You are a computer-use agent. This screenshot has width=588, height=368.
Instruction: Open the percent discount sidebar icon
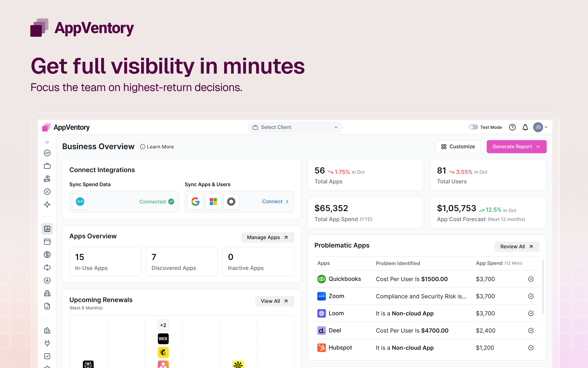point(47,192)
